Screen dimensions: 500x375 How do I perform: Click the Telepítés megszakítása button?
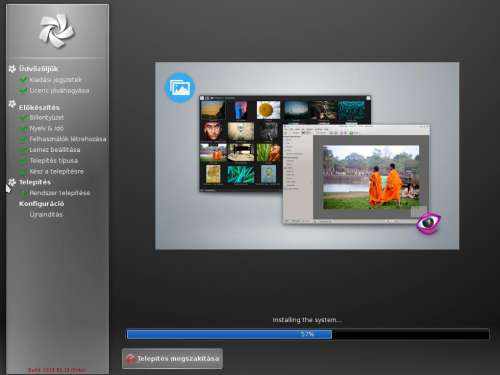(x=172, y=359)
